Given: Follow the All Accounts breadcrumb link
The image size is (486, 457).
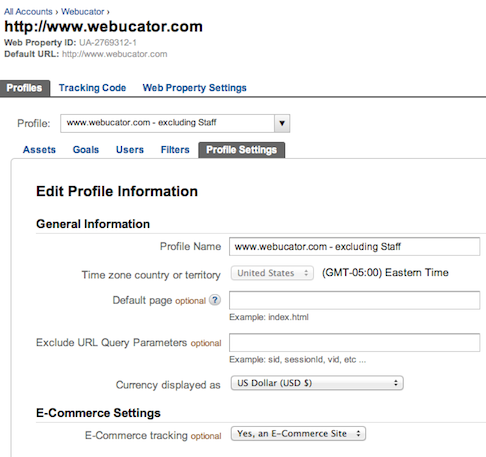Looking at the screenshot, I should point(28,12).
